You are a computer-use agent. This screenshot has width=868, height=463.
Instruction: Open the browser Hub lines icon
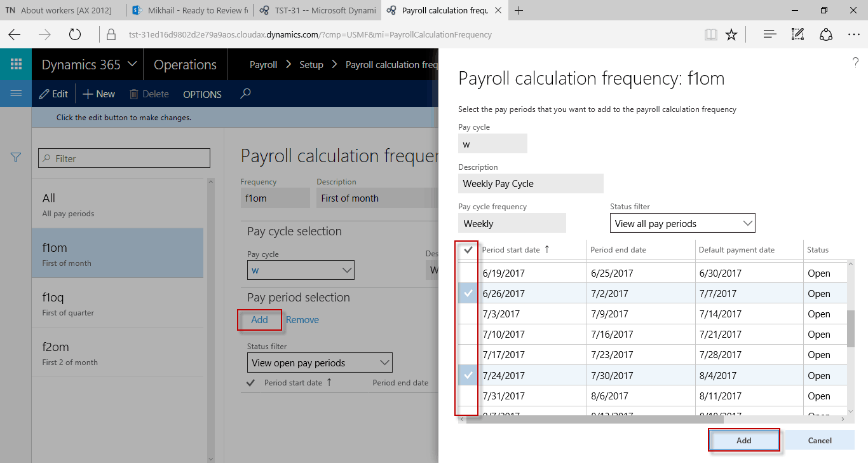(770, 35)
